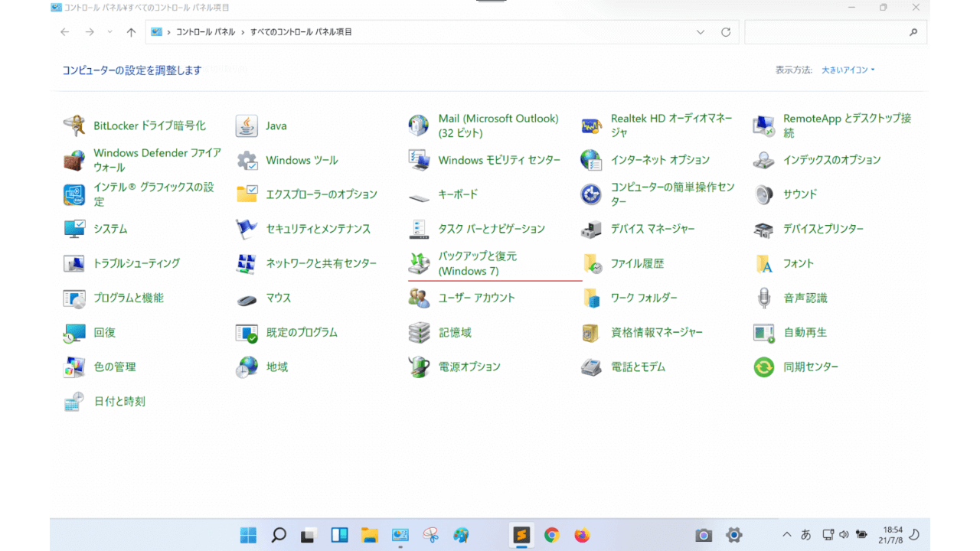Image resolution: width=980 pixels, height=551 pixels.
Task: Open the 電話とモデム icon
Action: [591, 367]
